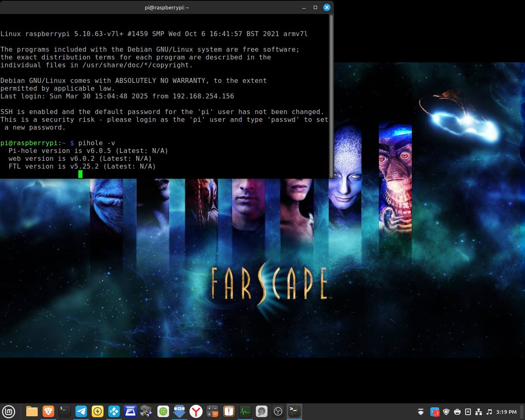Launch Yandex browser from the panel
The height and width of the screenshot is (420, 525).
pyautogui.click(x=196, y=411)
